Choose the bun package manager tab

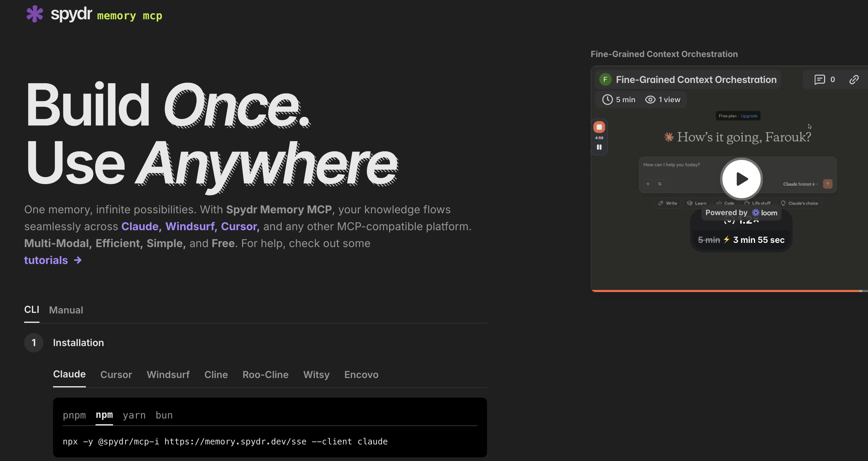(x=164, y=415)
